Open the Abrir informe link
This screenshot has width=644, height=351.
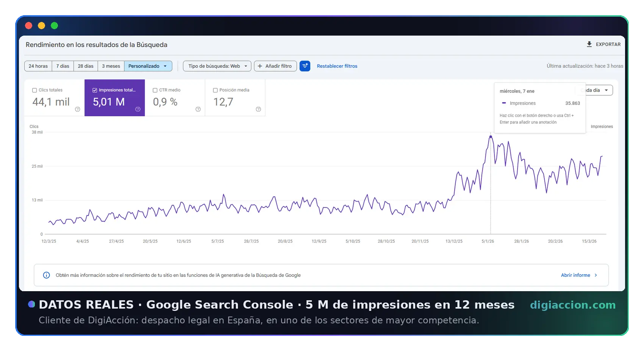[x=579, y=275]
